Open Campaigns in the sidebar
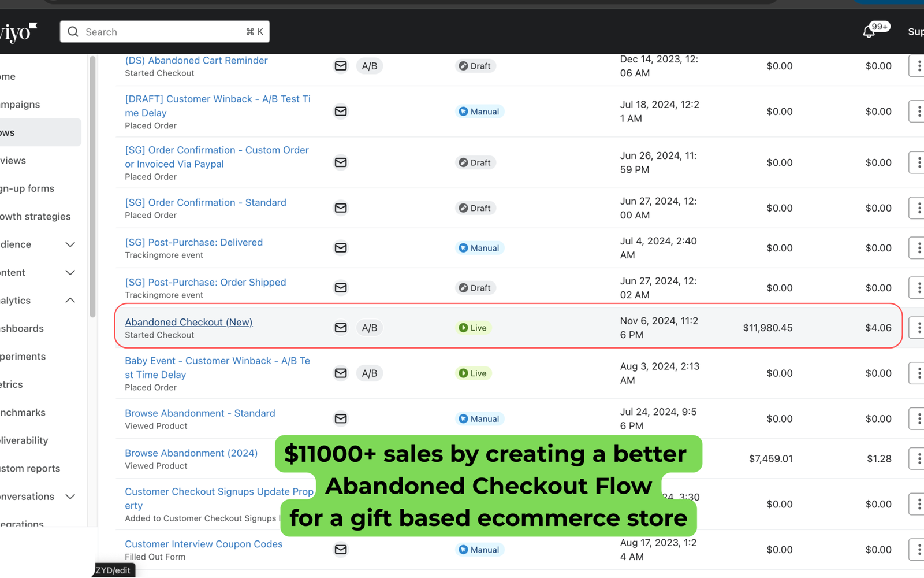The image size is (924, 578). point(21,105)
